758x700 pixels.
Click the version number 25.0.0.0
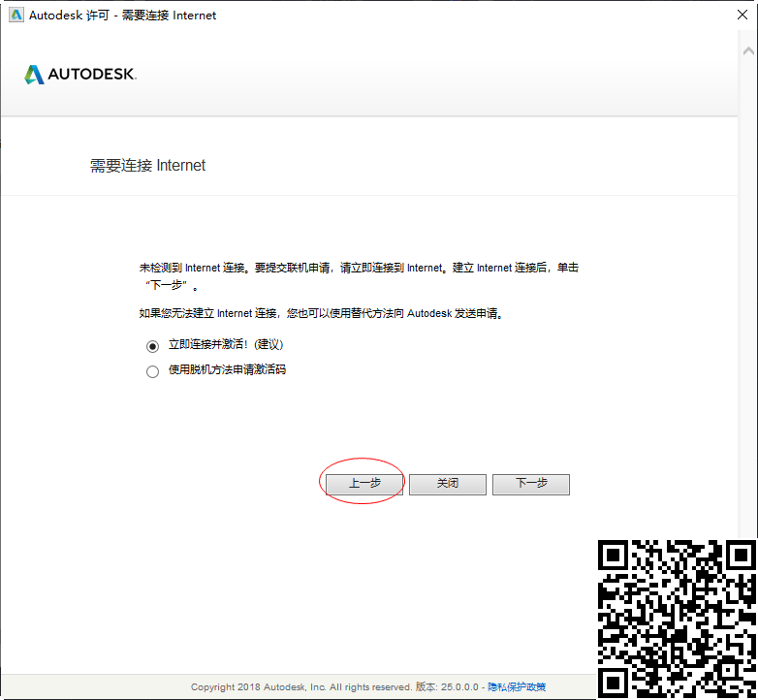(461, 687)
